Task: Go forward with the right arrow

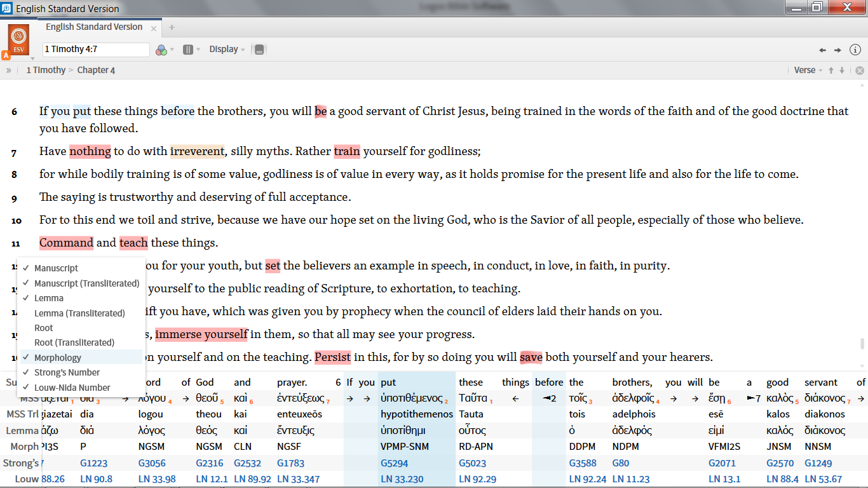Action: (x=837, y=50)
